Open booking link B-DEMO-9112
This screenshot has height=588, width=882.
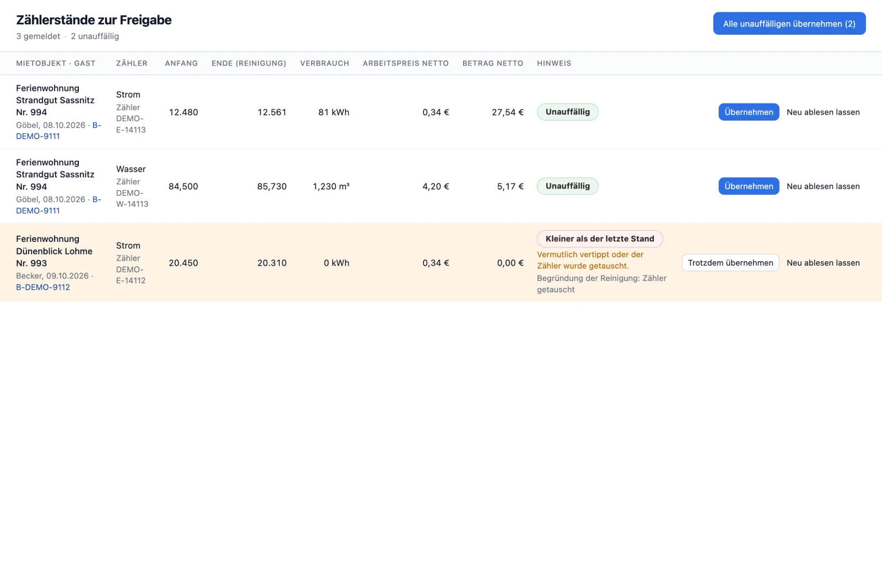tap(43, 287)
